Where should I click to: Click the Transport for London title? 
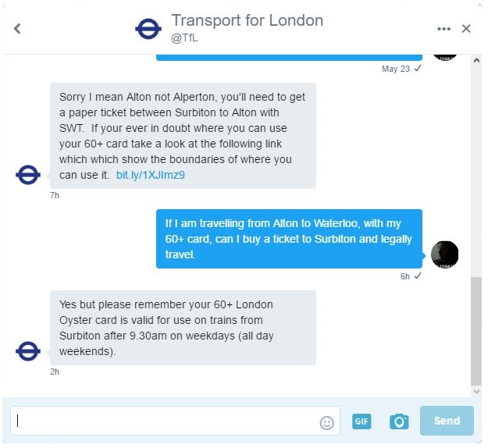coord(248,20)
